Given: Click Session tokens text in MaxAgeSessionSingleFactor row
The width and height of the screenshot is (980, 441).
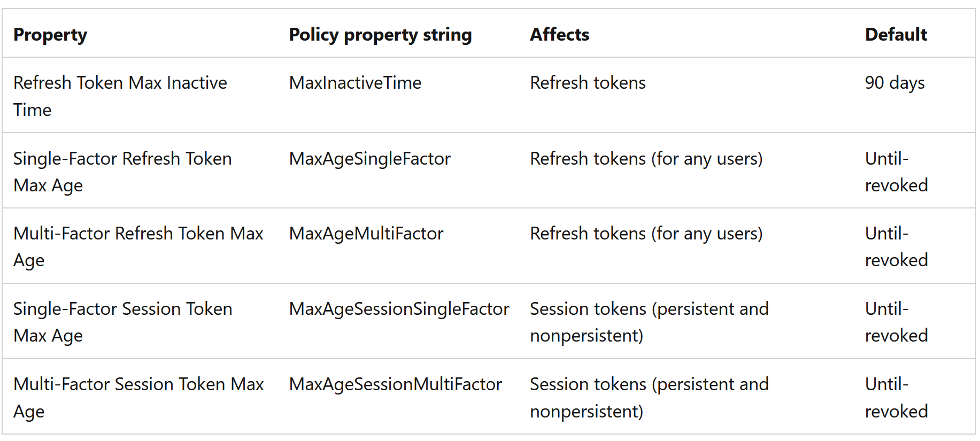Looking at the screenshot, I should [x=649, y=322].
